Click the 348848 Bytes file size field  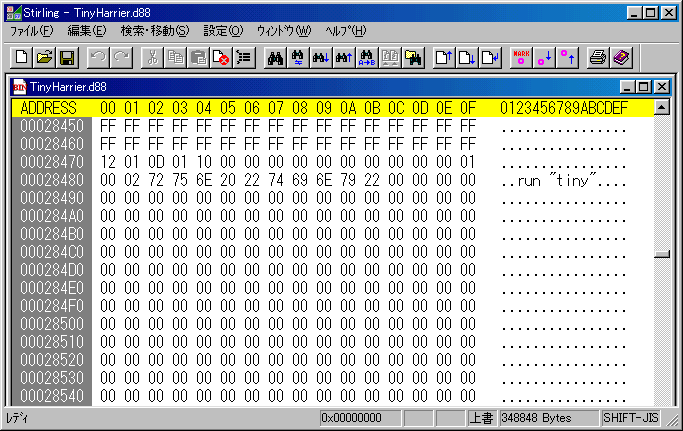point(549,418)
